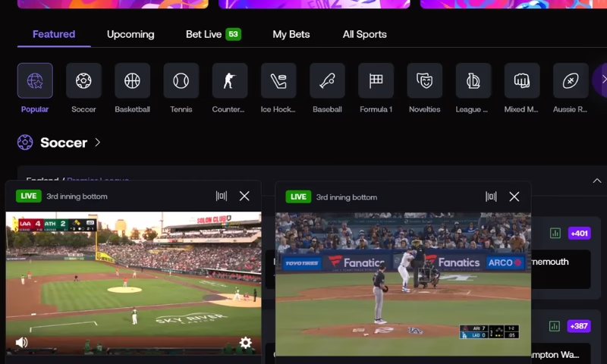Click the +387 more markets button
The image size is (607, 364).
[x=578, y=326]
